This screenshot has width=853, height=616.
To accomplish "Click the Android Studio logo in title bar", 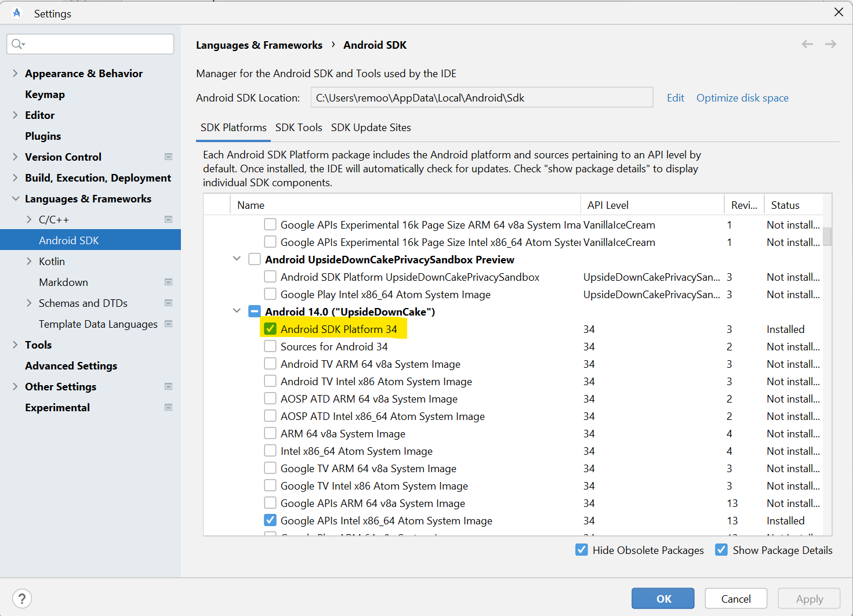I will point(16,13).
